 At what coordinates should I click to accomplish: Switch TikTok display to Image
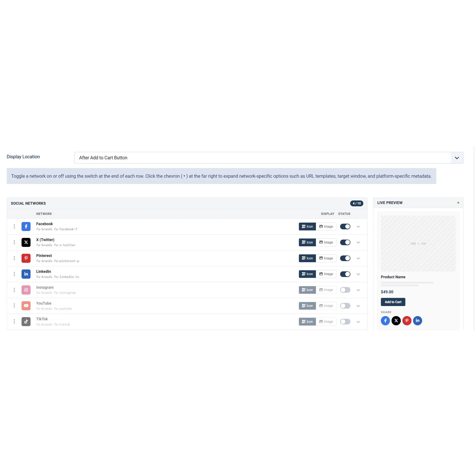click(x=326, y=322)
